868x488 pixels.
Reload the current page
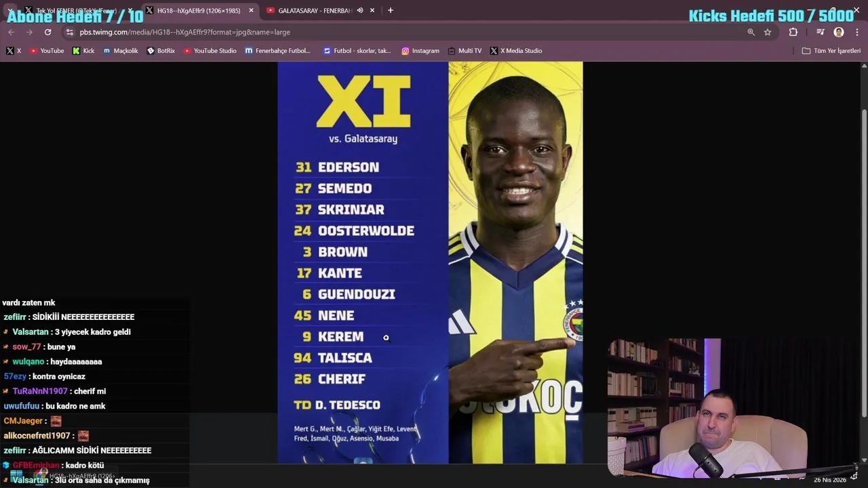[x=47, y=32]
